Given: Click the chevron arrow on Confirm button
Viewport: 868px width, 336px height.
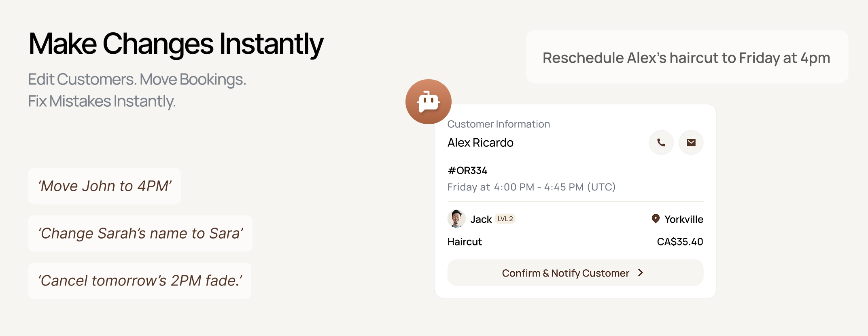Looking at the screenshot, I should (641, 273).
